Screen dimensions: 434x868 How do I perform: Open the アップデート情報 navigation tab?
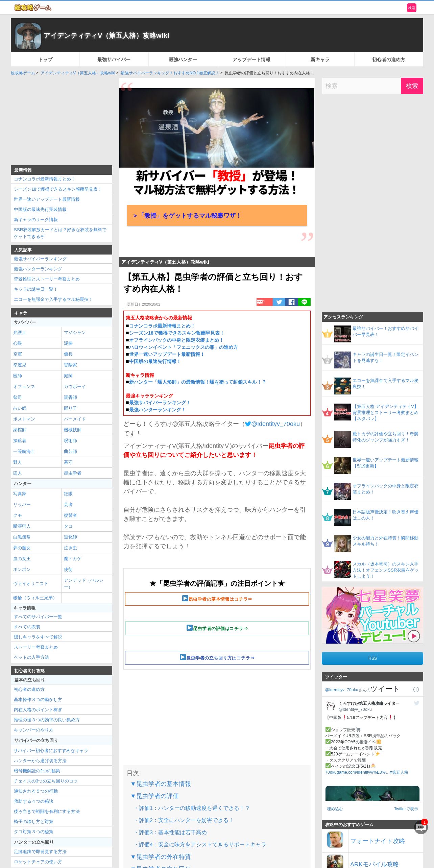click(x=251, y=59)
